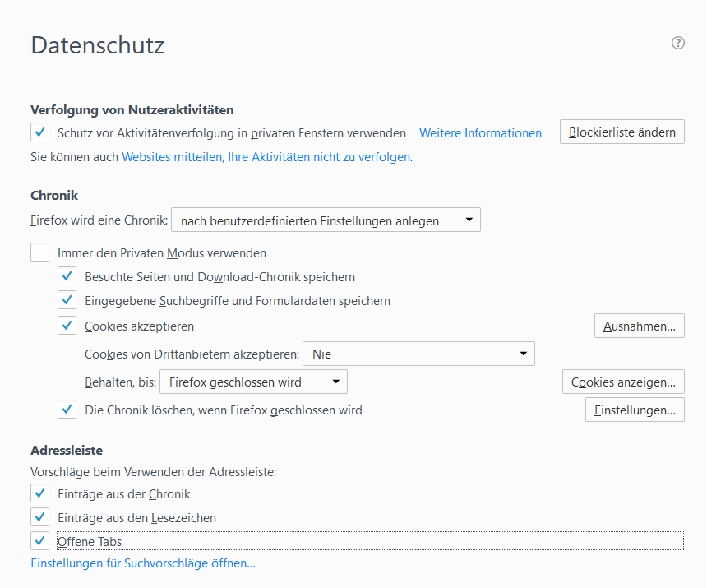This screenshot has height=588, width=707.
Task: Click 'Einstellungen für Suchvorschläge öffnen...' link
Action: (143, 563)
